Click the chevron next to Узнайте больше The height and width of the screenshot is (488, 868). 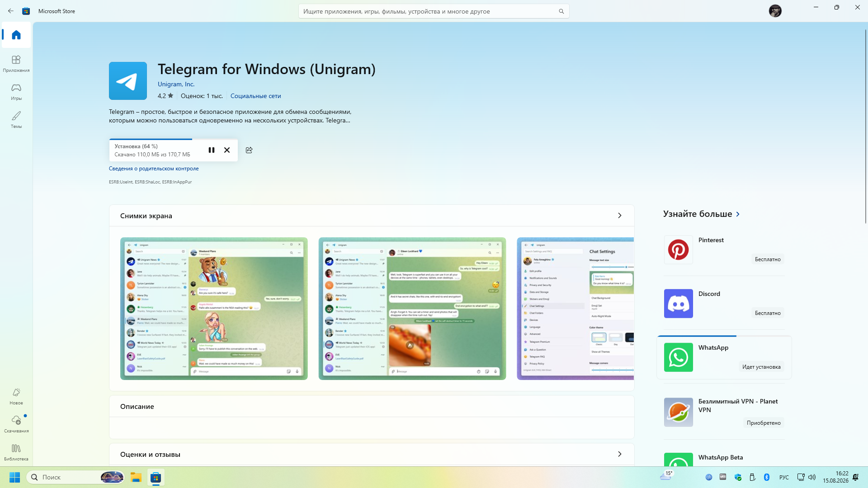pyautogui.click(x=738, y=214)
